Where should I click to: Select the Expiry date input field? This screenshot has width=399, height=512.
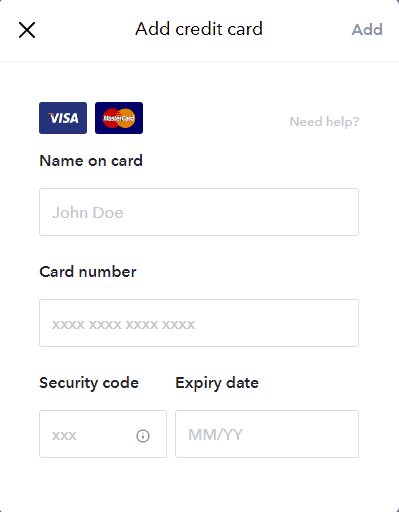(267, 434)
